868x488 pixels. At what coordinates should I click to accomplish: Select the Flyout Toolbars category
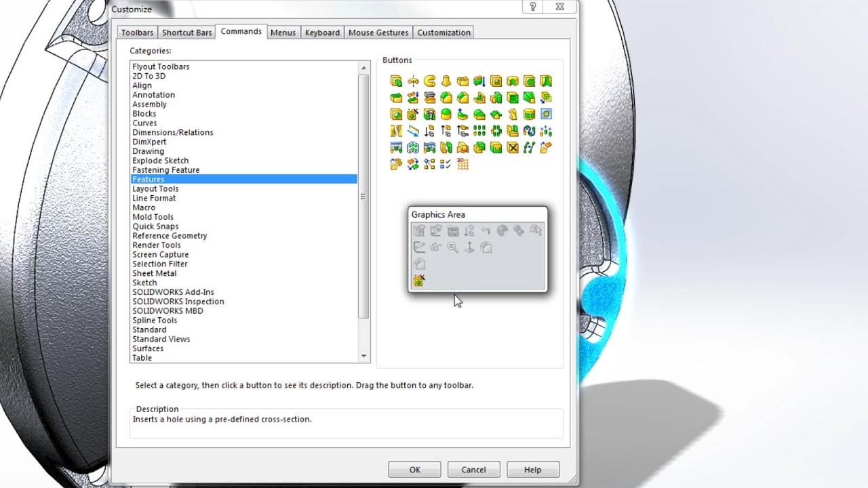point(161,66)
